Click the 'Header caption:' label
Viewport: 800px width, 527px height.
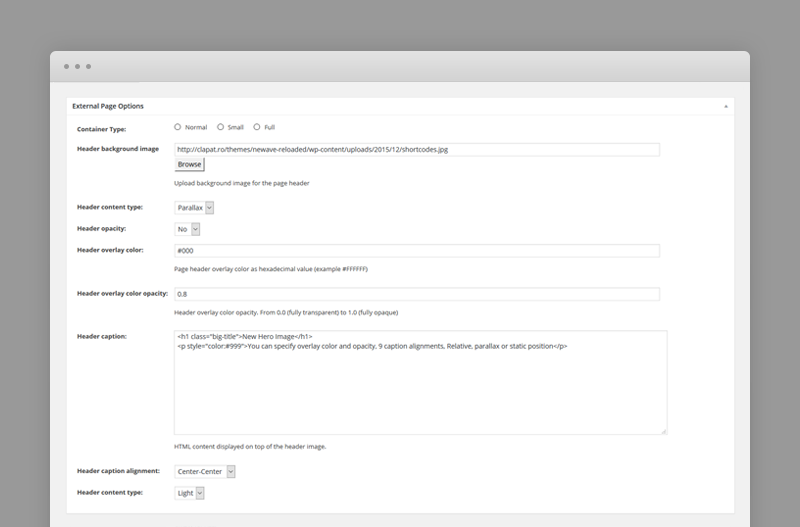(102, 336)
